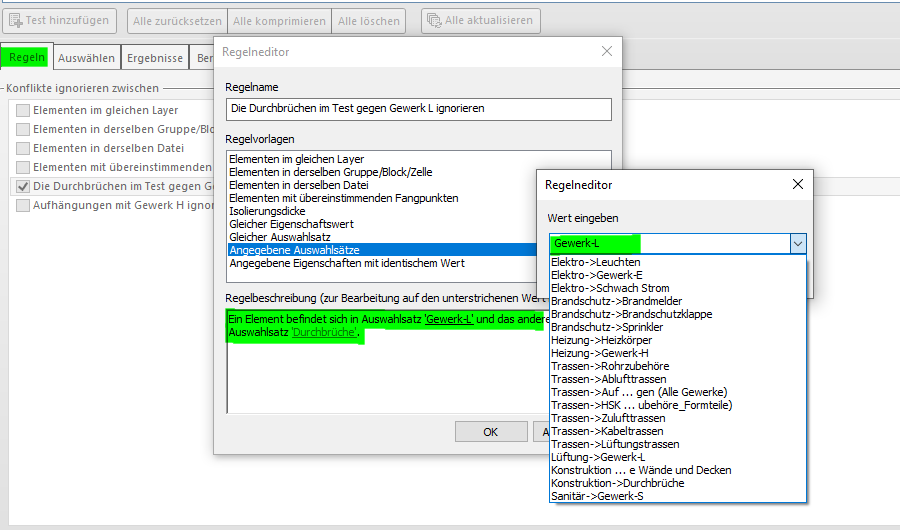Select Konstruktion->Durchbrüche from the list

coord(617,483)
